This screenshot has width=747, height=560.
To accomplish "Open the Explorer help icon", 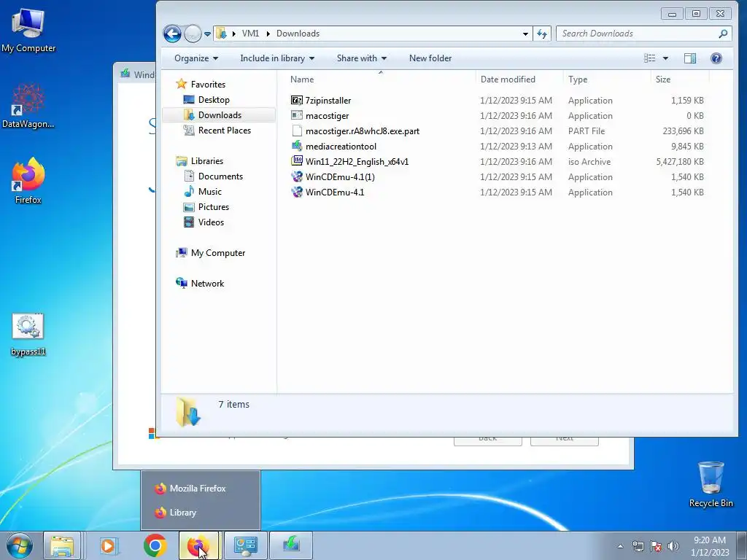I will 716,58.
